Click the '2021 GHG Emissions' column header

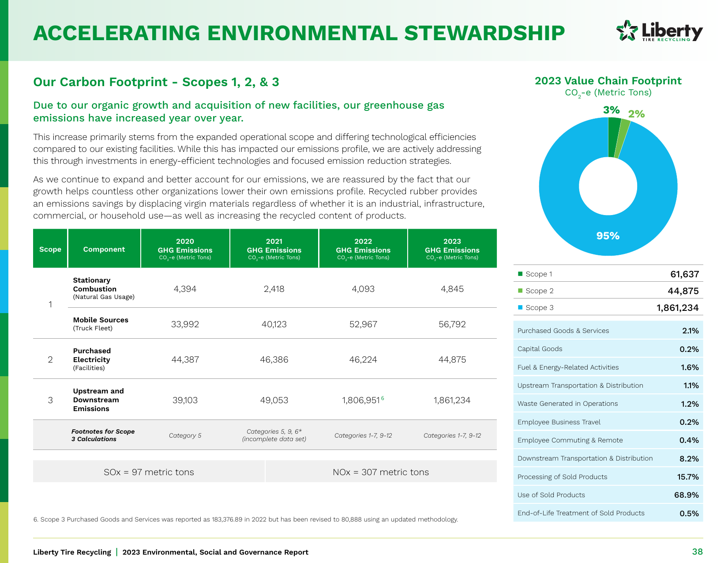(274, 249)
